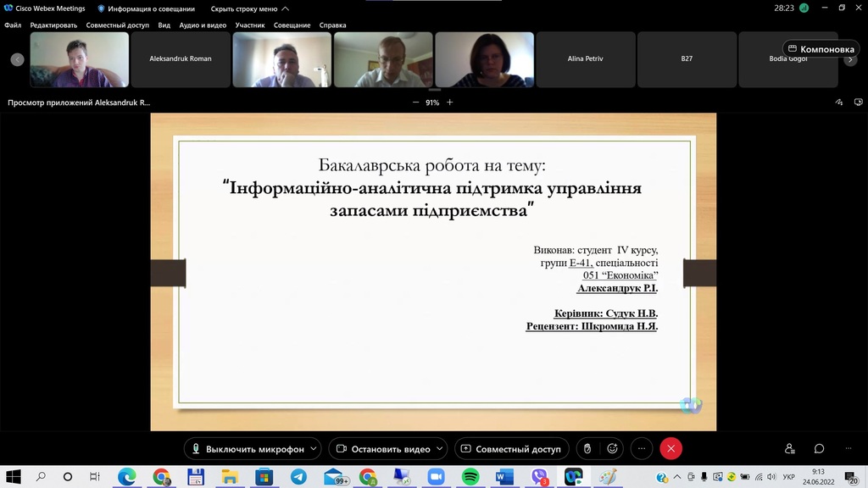Mute microphone with Выключить микрофон
This screenshot has width=868, height=488.
(247, 449)
